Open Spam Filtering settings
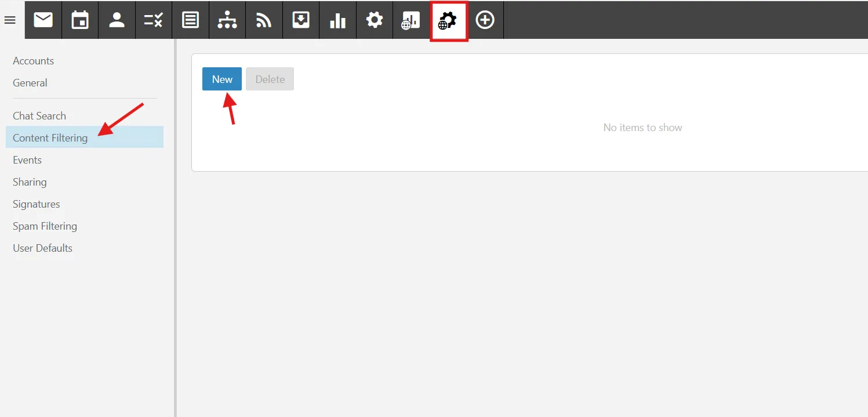Screen dimensions: 868x417 click(x=45, y=226)
